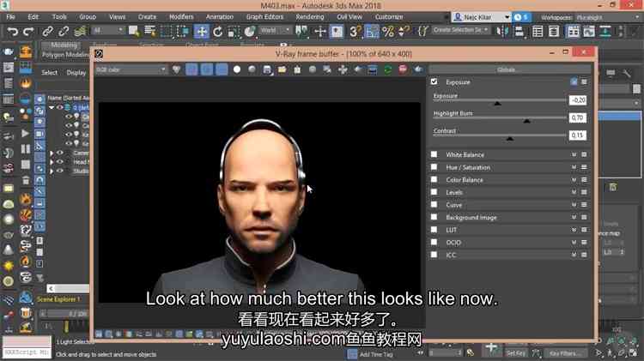Click the red stop rendering icon
This screenshot has height=361, width=644.
point(403,69)
